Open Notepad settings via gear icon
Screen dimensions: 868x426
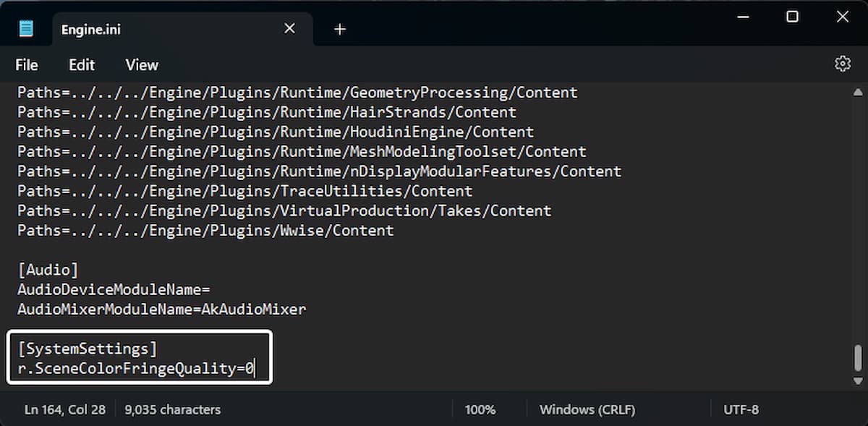point(842,64)
